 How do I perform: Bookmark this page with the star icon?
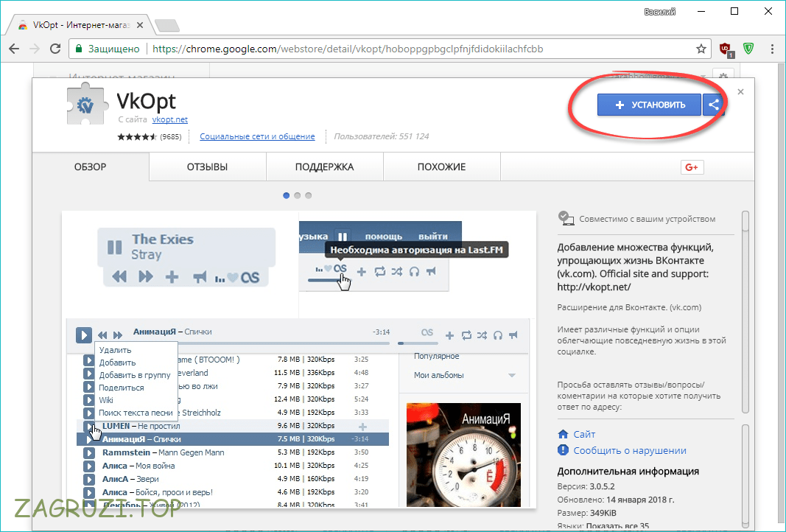[x=701, y=49]
